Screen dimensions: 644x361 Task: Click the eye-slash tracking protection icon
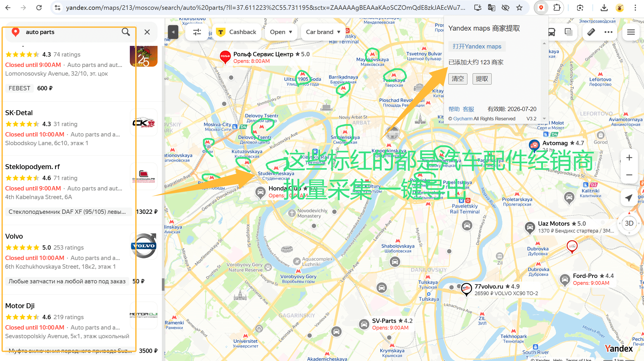coord(505,8)
